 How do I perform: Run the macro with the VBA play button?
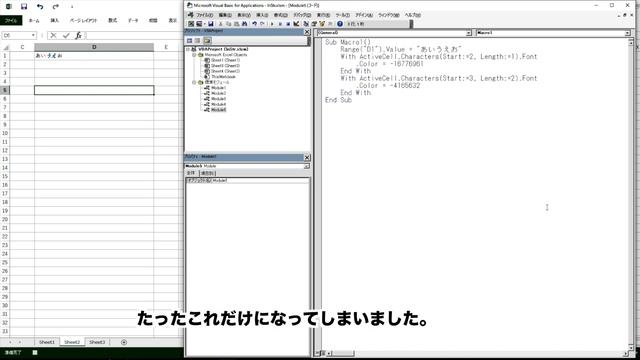(272, 24)
